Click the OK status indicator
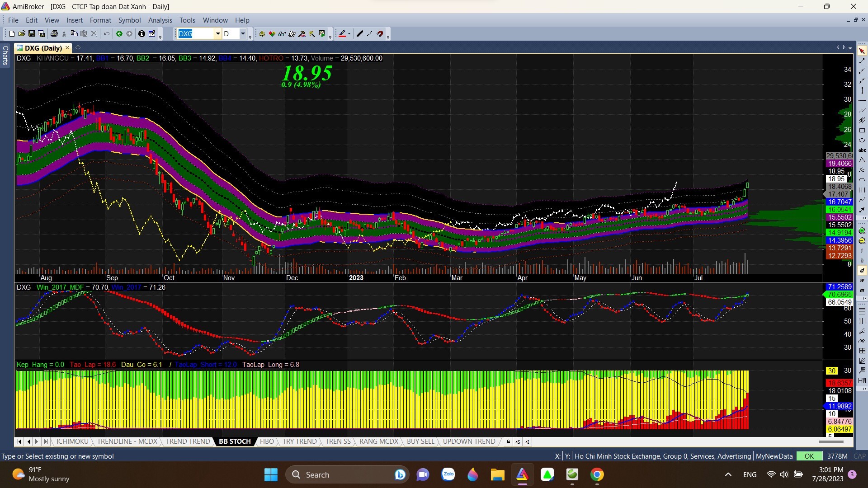 point(809,456)
